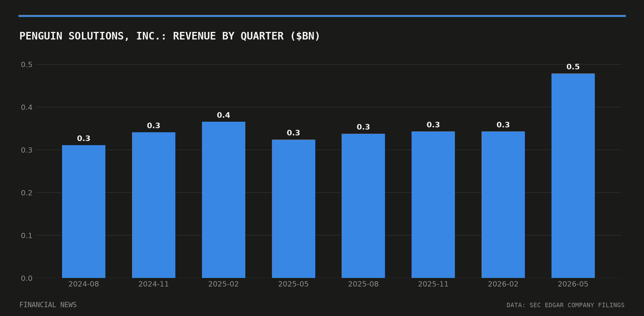Click the 0.3 y-axis tick label
Image resolution: width=644 pixels, height=316 pixels.
tap(27, 150)
